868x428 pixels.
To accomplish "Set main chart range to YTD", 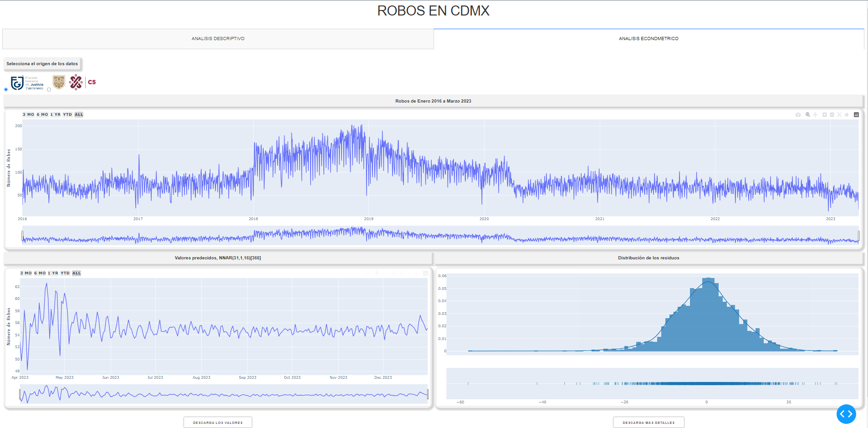I will (x=67, y=114).
